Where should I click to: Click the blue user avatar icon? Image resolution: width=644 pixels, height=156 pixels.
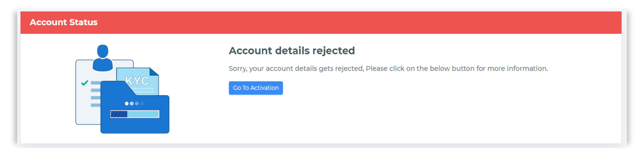102,58
